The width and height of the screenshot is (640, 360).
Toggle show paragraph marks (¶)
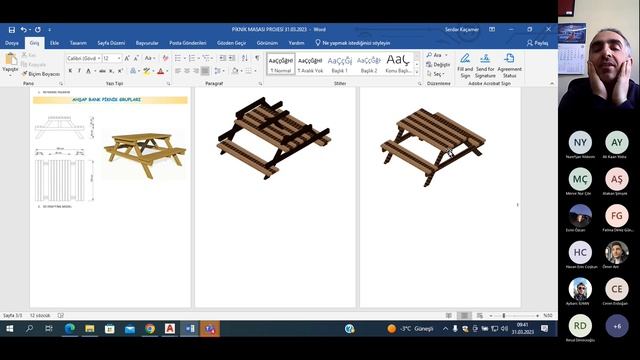coord(257,58)
